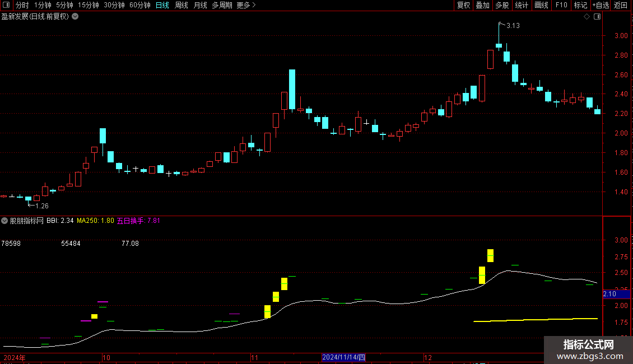Expand the 更多 periods menu

[x=246, y=5]
